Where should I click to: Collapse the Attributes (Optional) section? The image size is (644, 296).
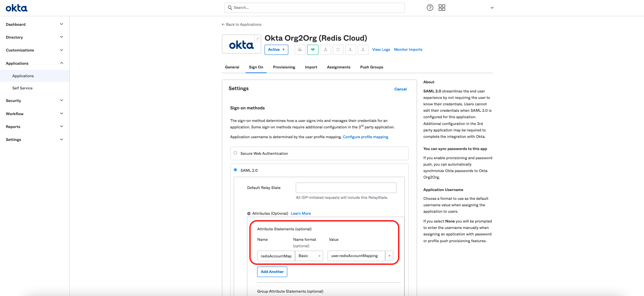tap(249, 214)
